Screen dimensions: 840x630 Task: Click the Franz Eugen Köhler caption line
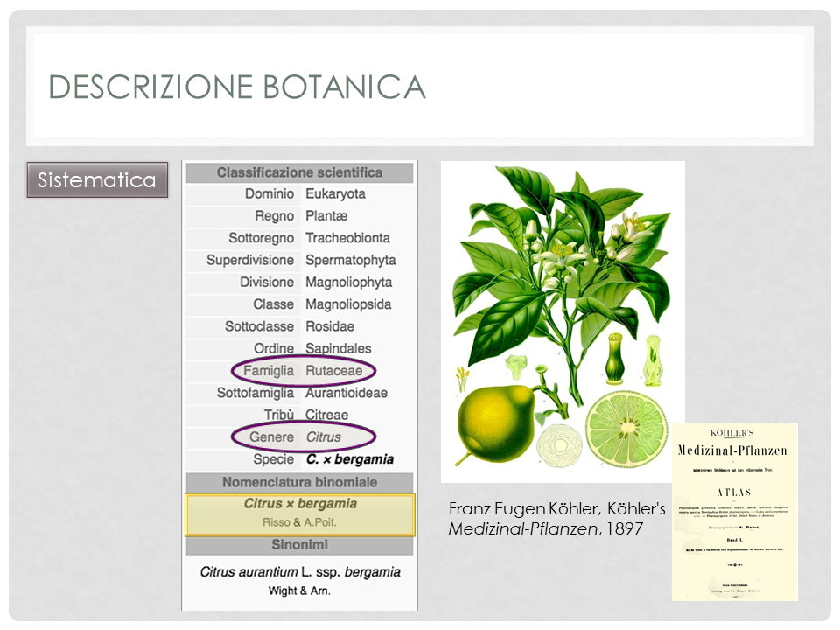click(557, 508)
